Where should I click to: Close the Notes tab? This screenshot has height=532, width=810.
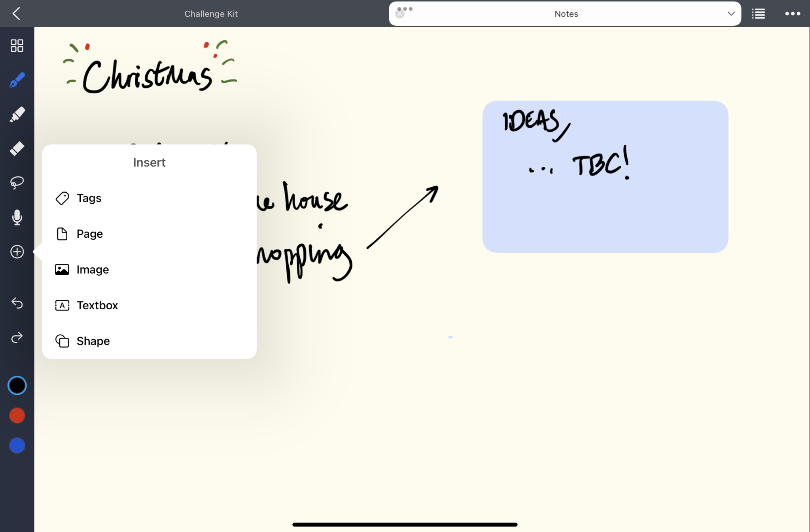pyautogui.click(x=400, y=13)
